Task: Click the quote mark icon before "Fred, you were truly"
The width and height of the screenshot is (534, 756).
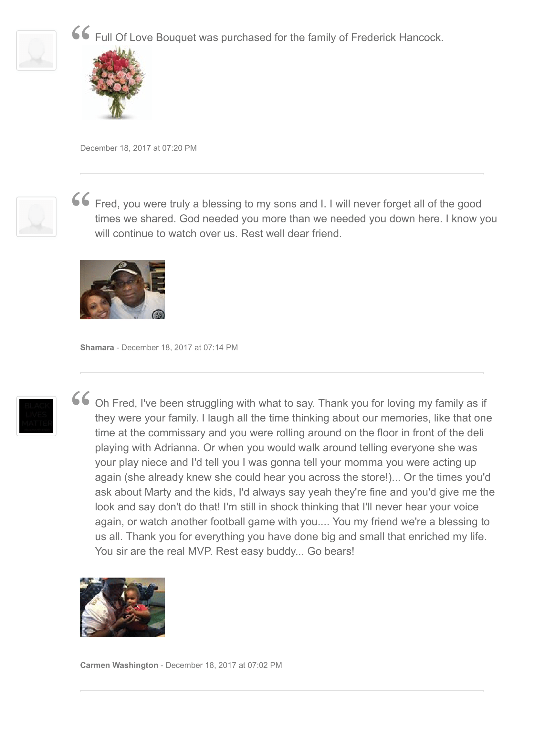Action: [x=81, y=199]
